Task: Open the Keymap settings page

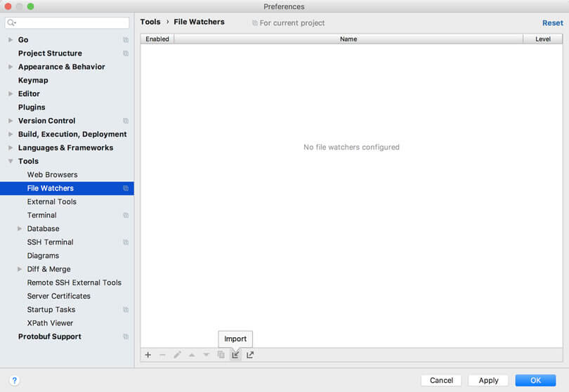Action: coord(33,80)
